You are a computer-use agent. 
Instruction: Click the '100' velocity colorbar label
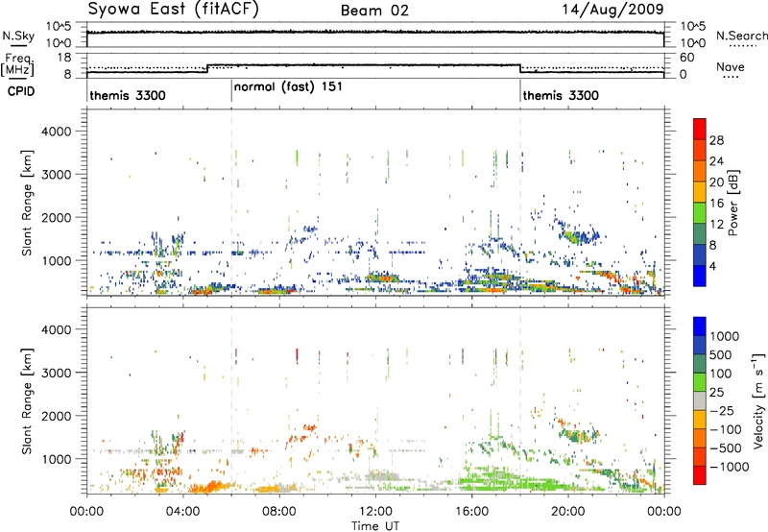point(721,374)
